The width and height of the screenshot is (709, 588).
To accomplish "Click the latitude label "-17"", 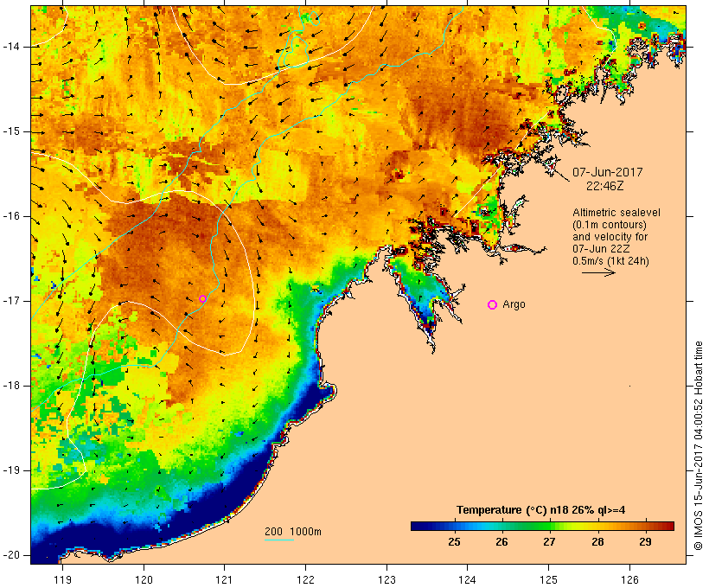I will (x=11, y=301).
